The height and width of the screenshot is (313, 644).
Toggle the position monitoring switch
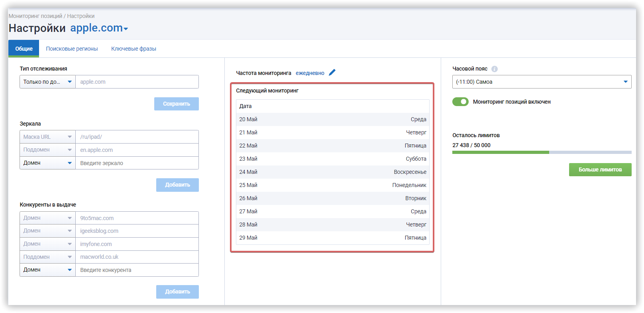click(460, 102)
